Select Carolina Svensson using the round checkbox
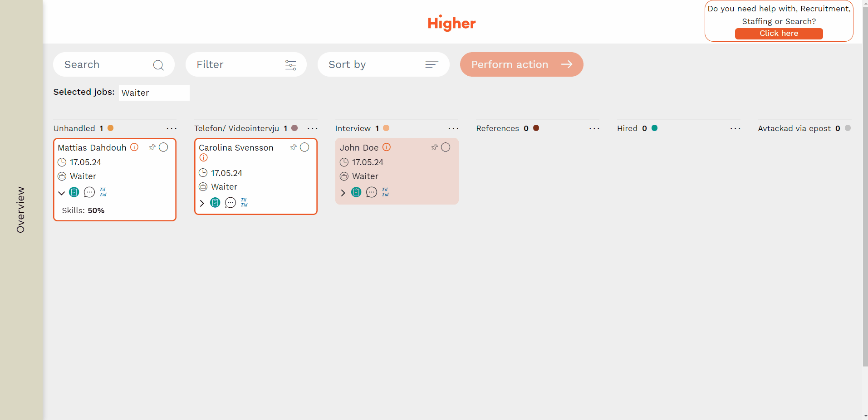Screen dimensions: 868x420 [x=305, y=147]
